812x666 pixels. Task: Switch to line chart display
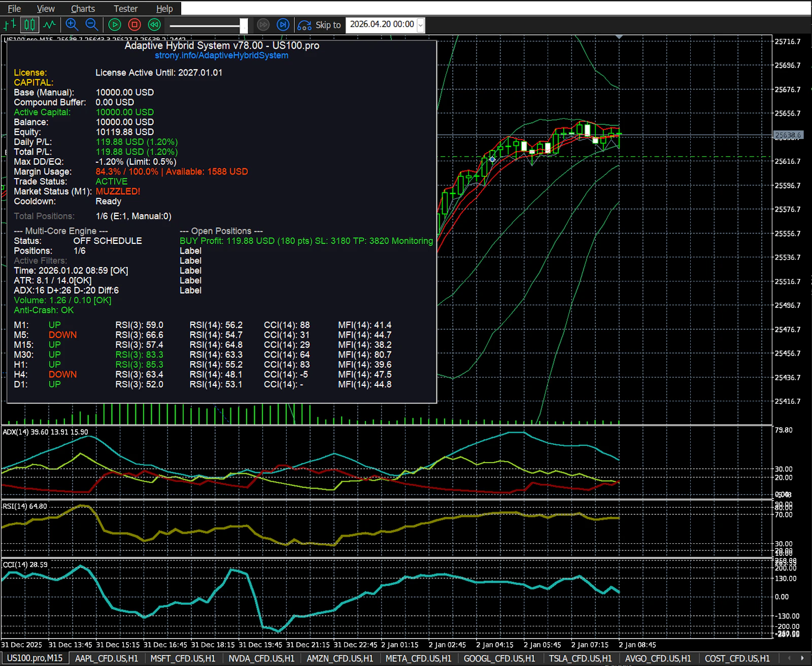point(50,24)
